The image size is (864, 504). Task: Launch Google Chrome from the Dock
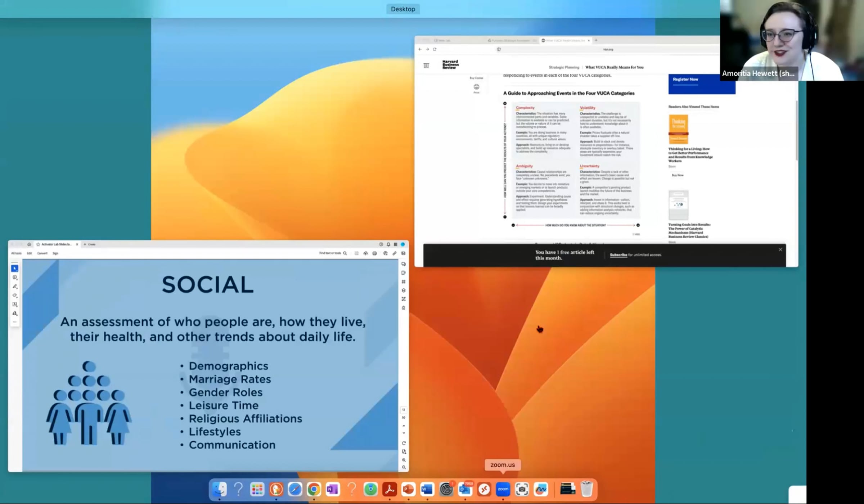[x=314, y=489]
